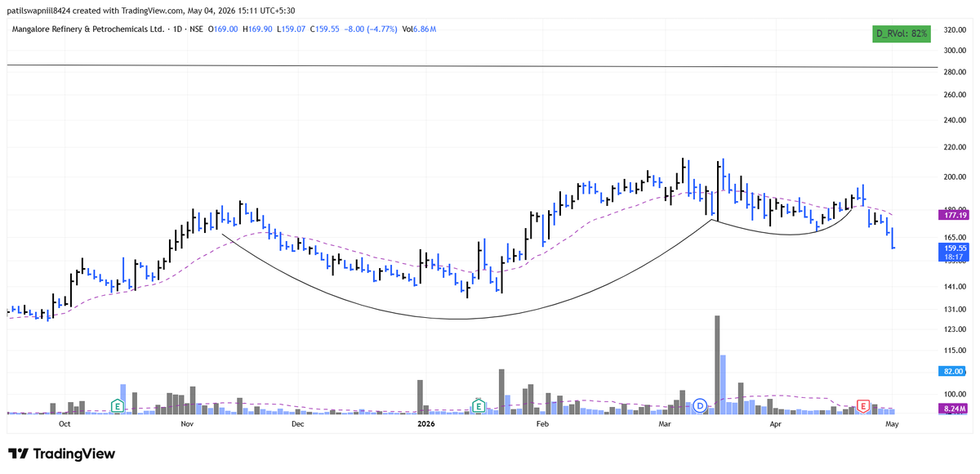Click the blue 159.55 current price tag
The width and height of the screenshot is (980, 474).
click(x=954, y=248)
